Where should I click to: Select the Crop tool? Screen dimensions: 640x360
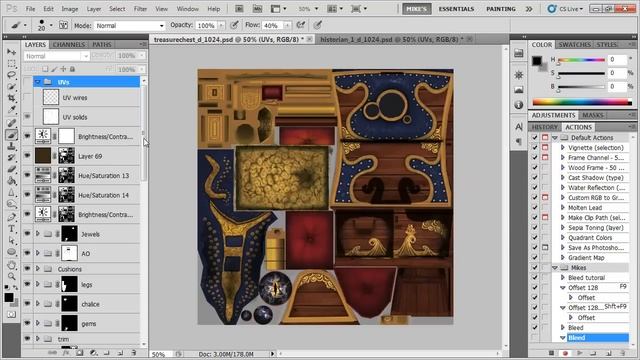(11, 98)
